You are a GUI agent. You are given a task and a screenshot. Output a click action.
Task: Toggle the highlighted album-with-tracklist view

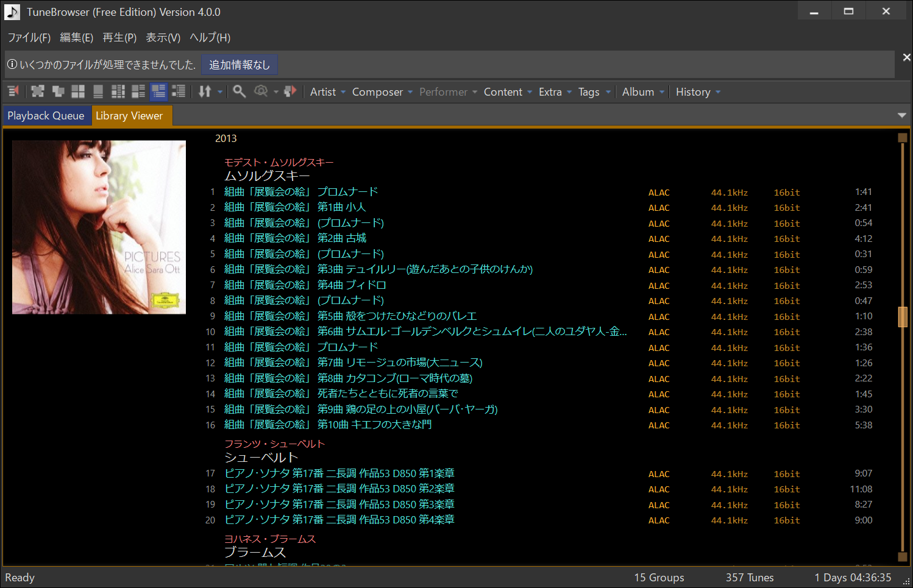[x=158, y=91]
